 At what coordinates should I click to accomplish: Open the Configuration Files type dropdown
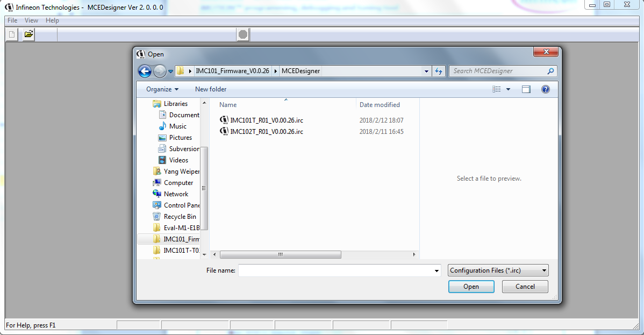tap(498, 270)
